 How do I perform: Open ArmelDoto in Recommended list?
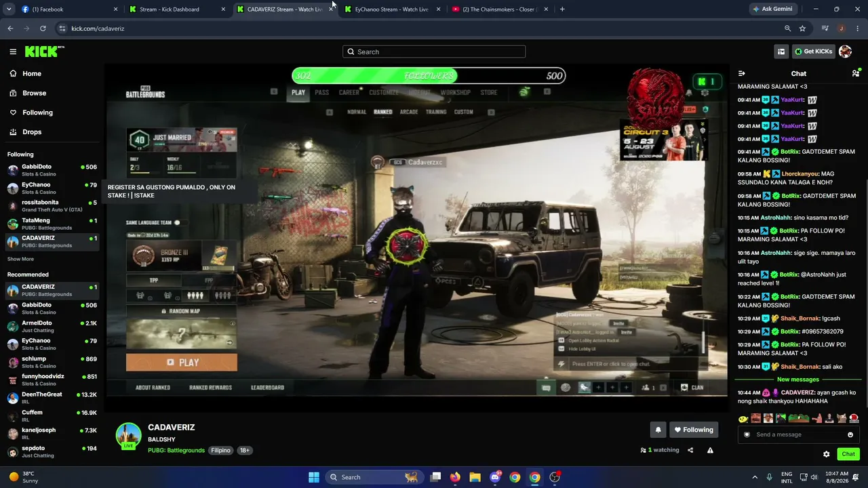53,327
